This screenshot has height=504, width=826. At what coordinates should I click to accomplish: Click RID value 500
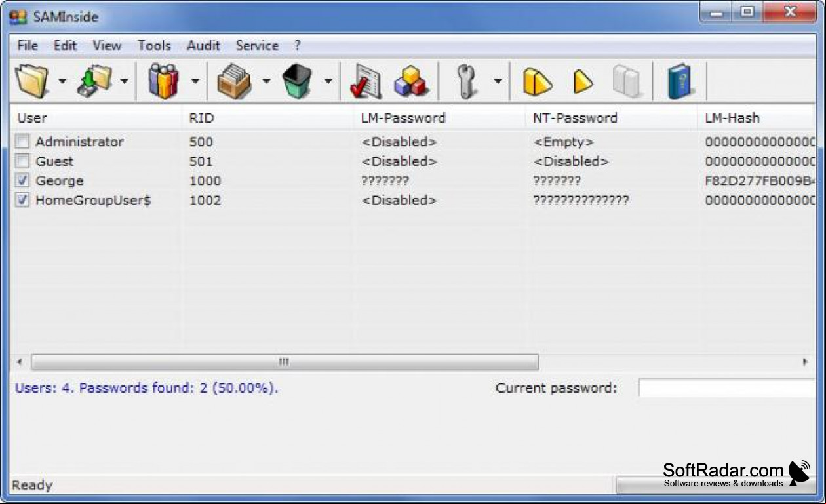tap(201, 142)
